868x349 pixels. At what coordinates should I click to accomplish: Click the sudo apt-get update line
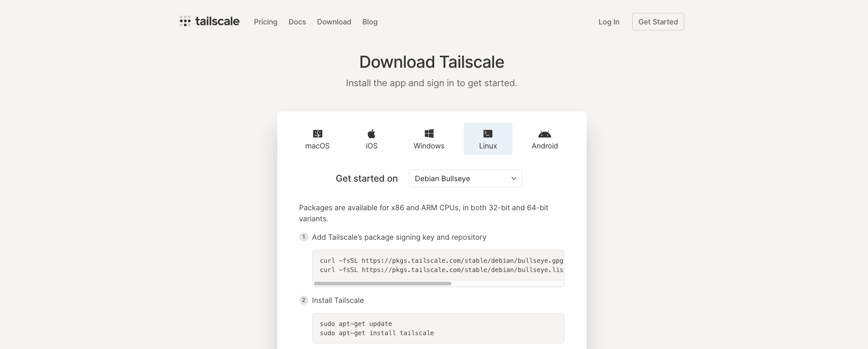coord(356,324)
